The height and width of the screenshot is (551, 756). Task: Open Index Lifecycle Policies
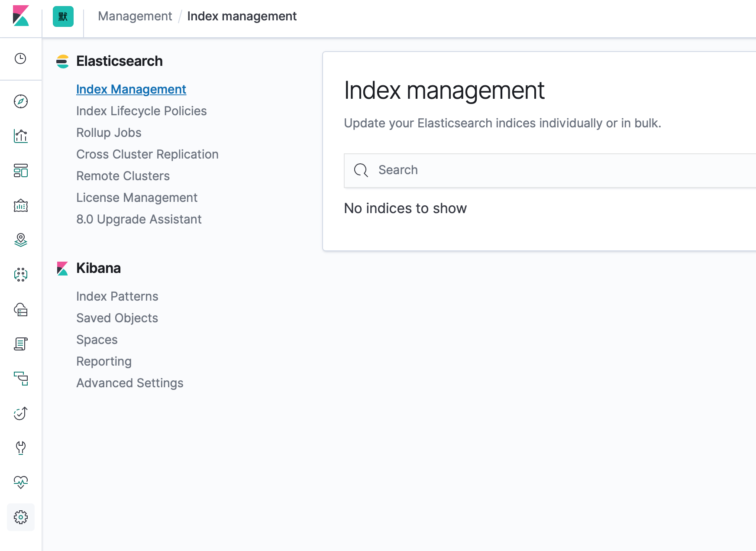[142, 111]
